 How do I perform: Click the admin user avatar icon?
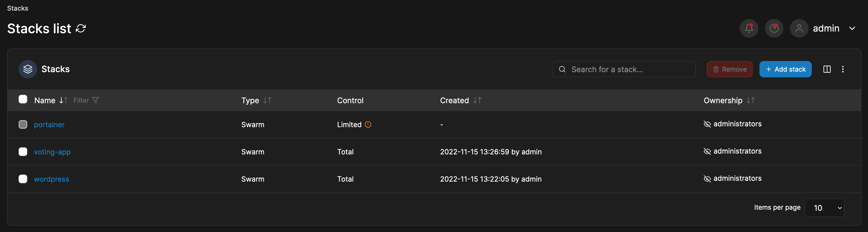799,28
